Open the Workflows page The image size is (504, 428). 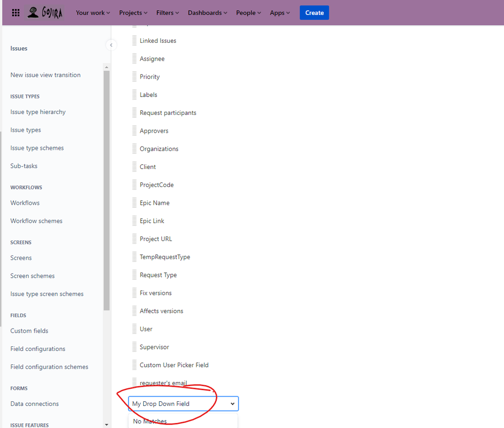point(25,203)
